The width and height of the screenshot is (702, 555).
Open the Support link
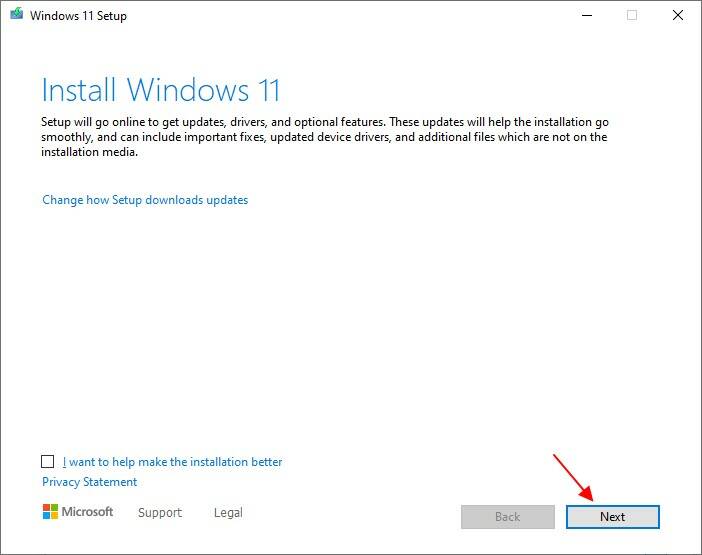(160, 512)
